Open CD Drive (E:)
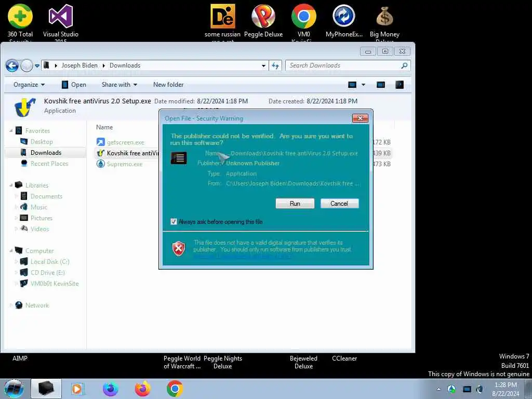Screen dimensions: 532x399 click(47, 272)
